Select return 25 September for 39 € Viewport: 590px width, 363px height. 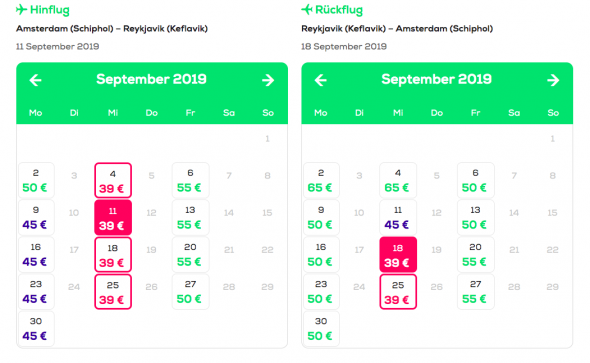(398, 292)
